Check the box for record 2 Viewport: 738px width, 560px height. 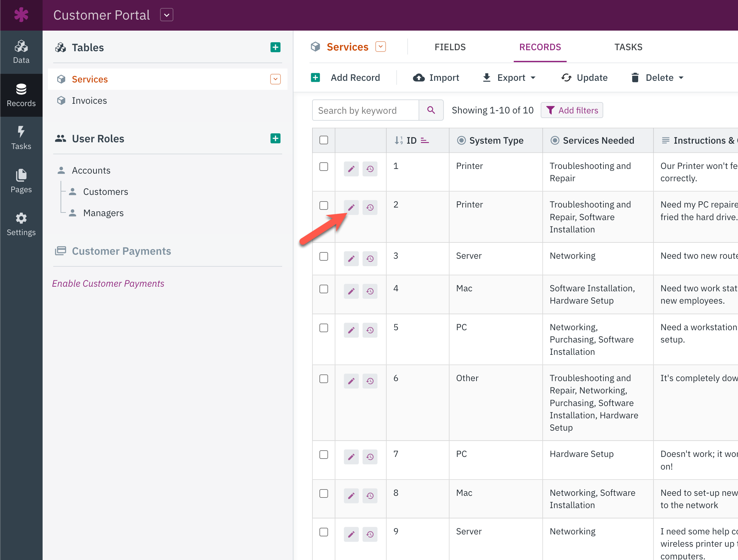[324, 205]
